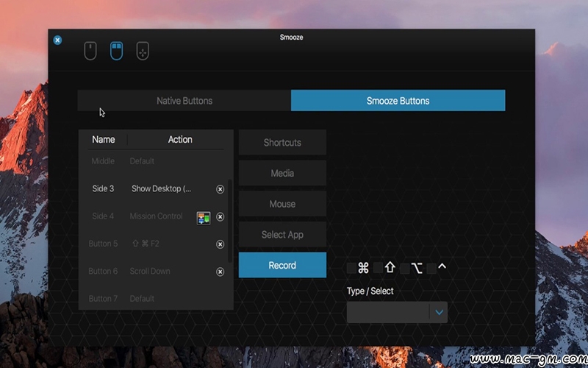This screenshot has height=368, width=588.
Task: Toggle the Option modifier checkbox
Action: coord(405,269)
